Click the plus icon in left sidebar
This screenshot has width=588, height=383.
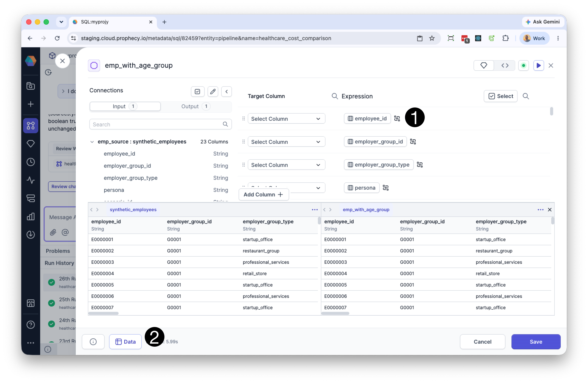pyautogui.click(x=31, y=104)
